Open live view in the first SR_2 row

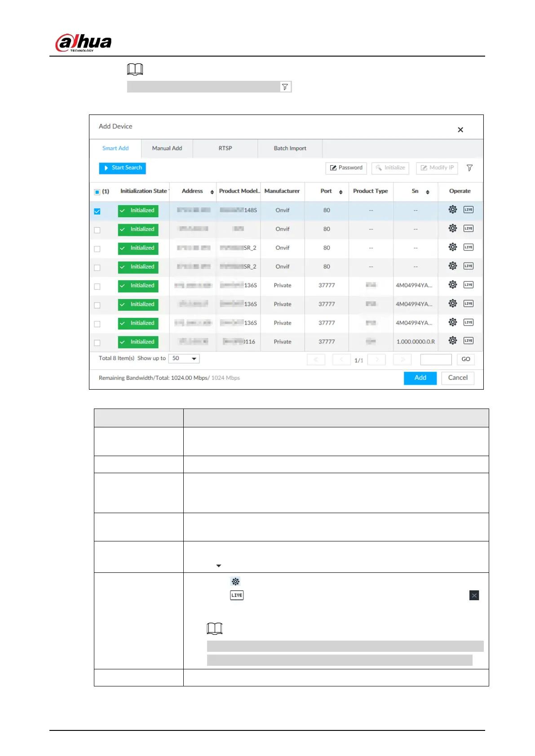[x=469, y=247]
